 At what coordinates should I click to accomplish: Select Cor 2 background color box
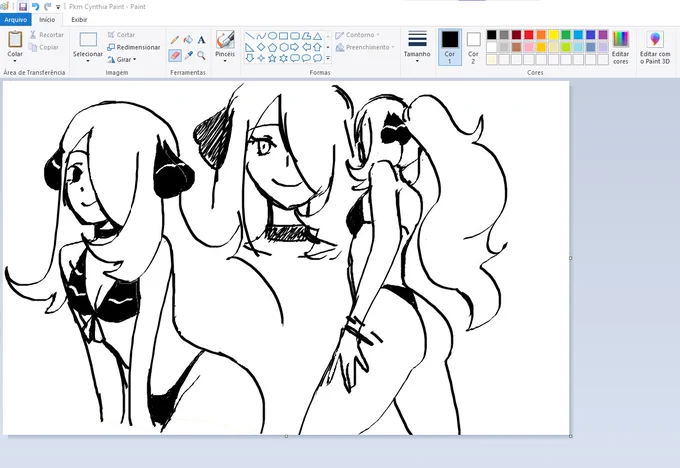(473, 47)
